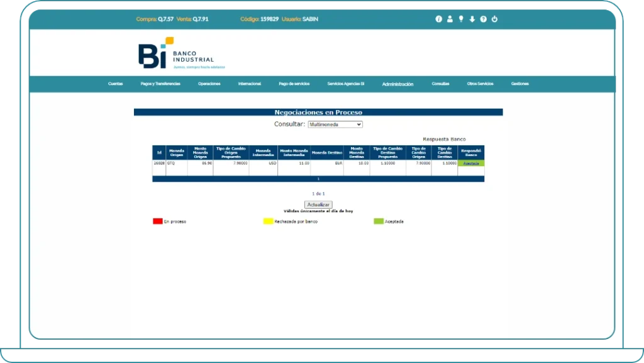This screenshot has height=363, width=644.
Task: Click the download arrow icon
Action: (x=472, y=19)
